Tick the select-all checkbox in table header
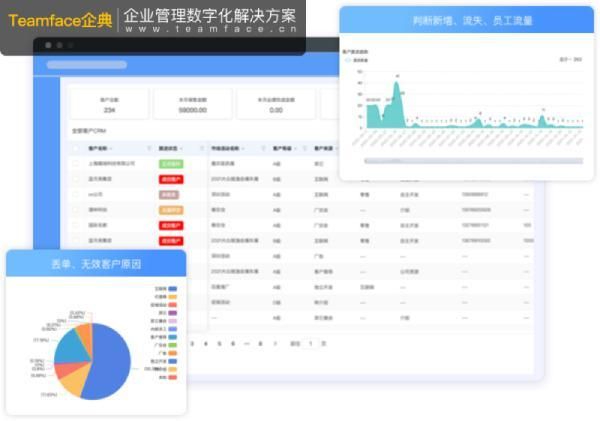Viewport: 600px width, 421px height. pos(76,148)
